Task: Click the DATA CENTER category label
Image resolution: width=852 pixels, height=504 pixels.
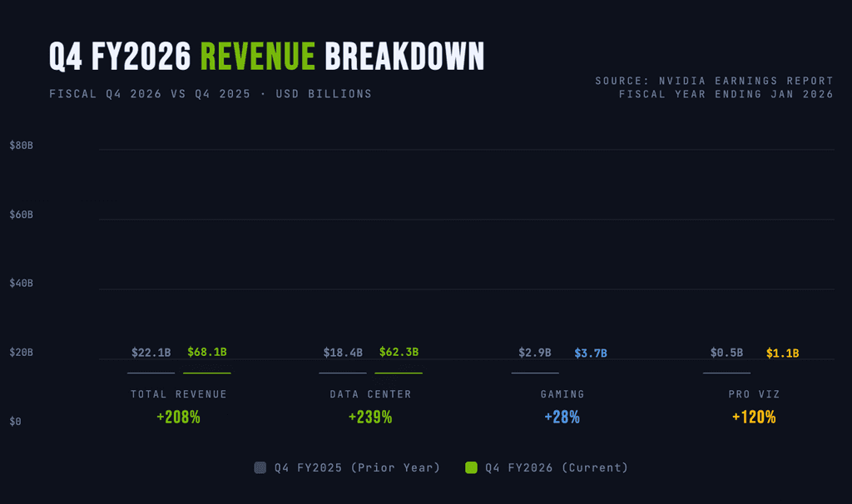Action: point(370,394)
